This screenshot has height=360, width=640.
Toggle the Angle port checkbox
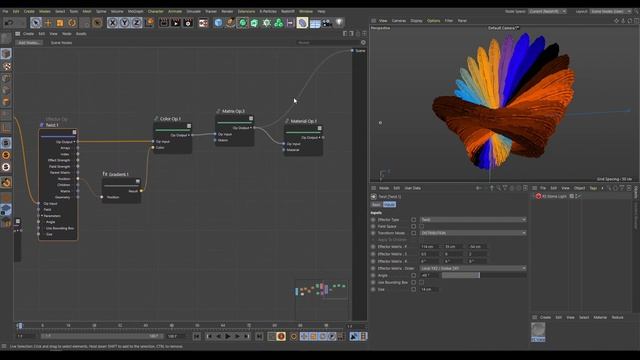413,276
